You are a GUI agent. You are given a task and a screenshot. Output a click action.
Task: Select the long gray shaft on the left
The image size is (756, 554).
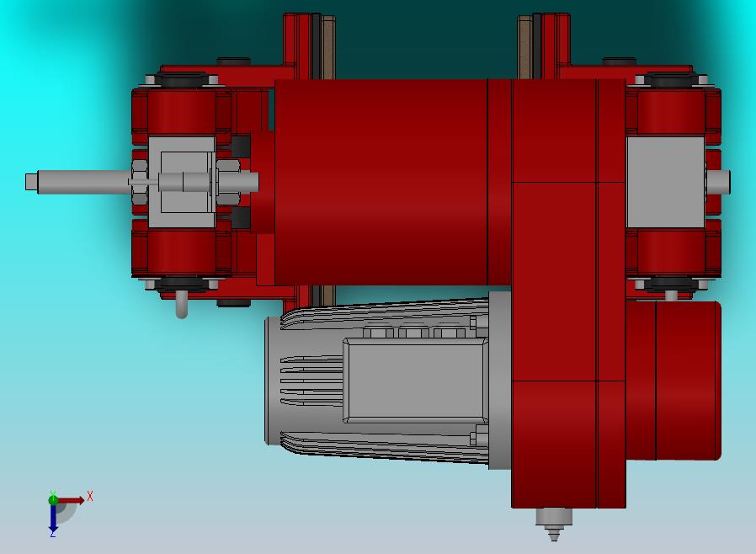(x=84, y=182)
